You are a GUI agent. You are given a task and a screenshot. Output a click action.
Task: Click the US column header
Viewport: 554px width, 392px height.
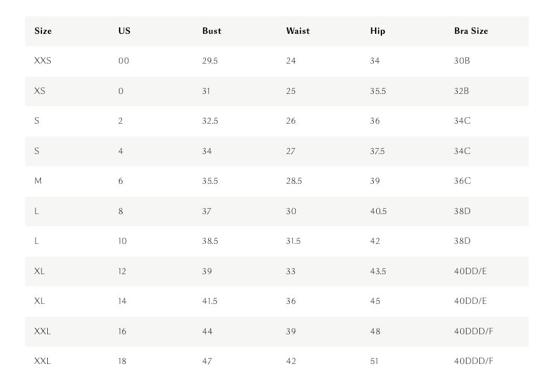tap(124, 31)
